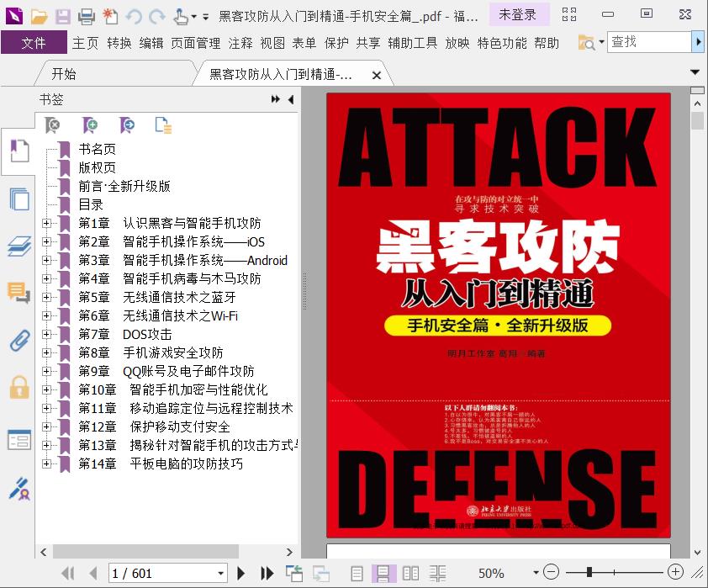Image resolution: width=708 pixels, height=588 pixels.
Task: Click the Save disk icon
Action: [63, 17]
